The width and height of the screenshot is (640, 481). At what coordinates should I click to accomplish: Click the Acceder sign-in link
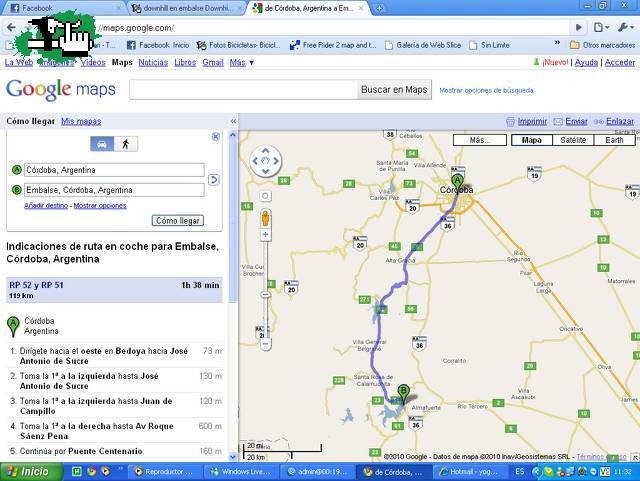click(x=620, y=62)
